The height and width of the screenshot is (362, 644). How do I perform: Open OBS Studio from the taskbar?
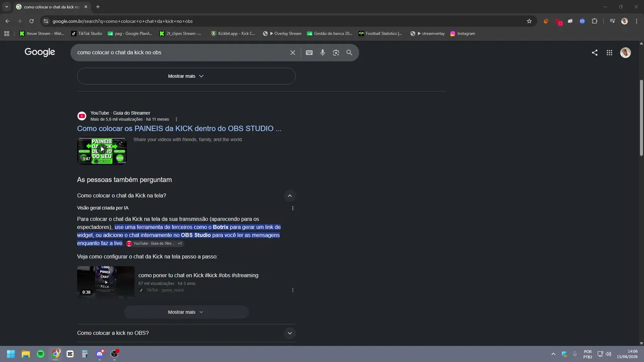pyautogui.click(x=114, y=354)
